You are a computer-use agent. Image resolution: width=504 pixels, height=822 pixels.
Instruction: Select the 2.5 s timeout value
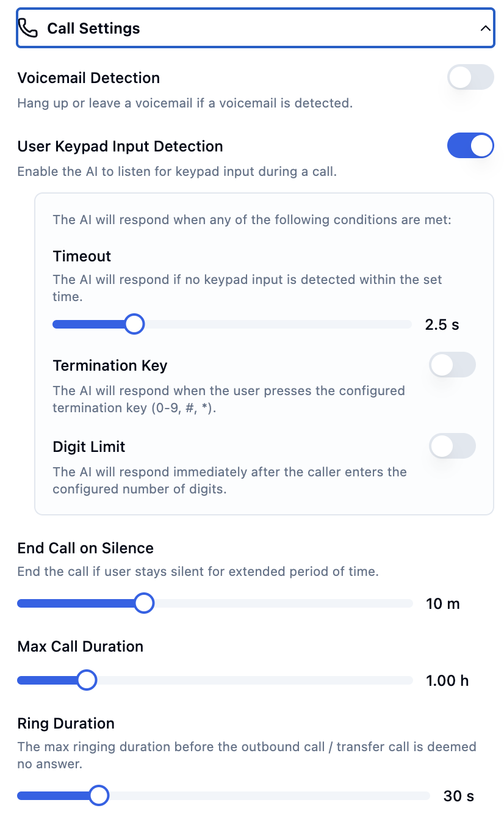pyautogui.click(x=442, y=324)
